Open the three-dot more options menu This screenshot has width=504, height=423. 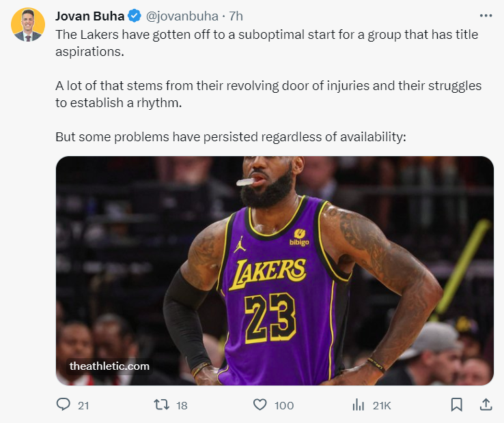coord(486,16)
